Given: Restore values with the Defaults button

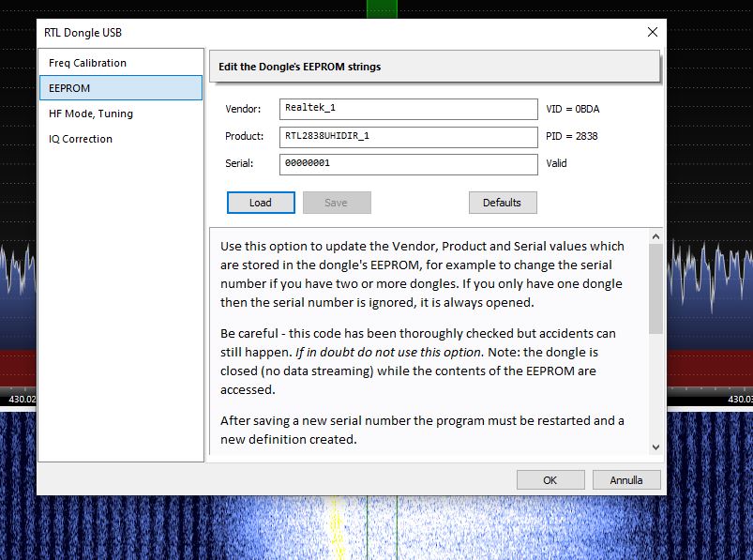Looking at the screenshot, I should pyautogui.click(x=502, y=203).
